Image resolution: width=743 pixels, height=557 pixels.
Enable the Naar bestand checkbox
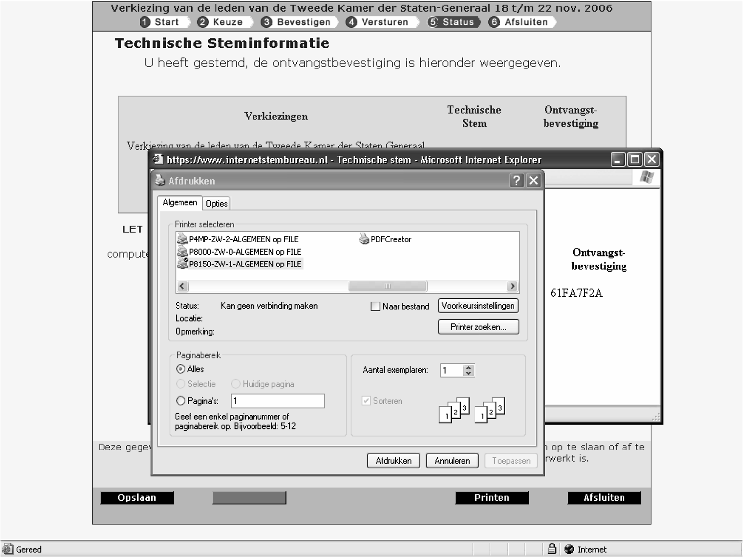[375, 307]
